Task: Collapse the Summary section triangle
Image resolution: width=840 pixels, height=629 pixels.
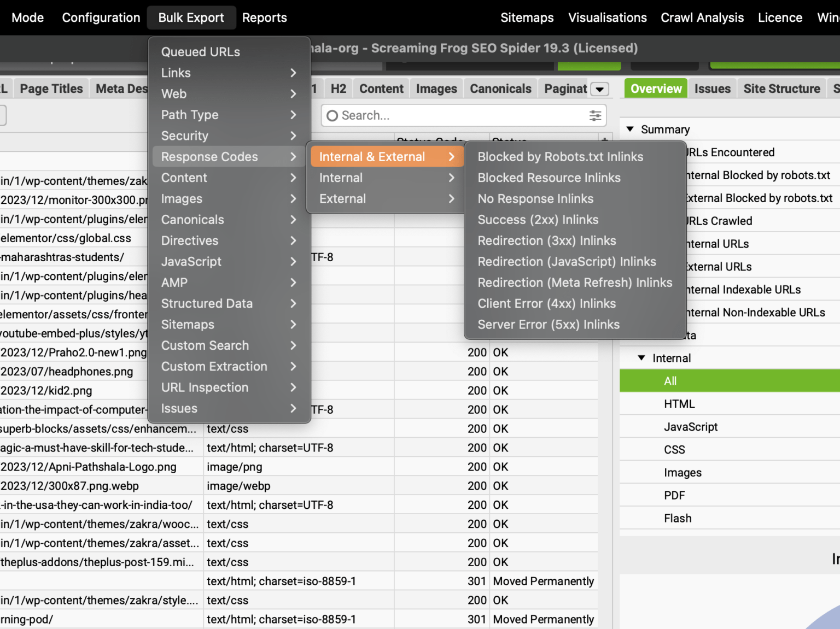Action: (x=630, y=130)
